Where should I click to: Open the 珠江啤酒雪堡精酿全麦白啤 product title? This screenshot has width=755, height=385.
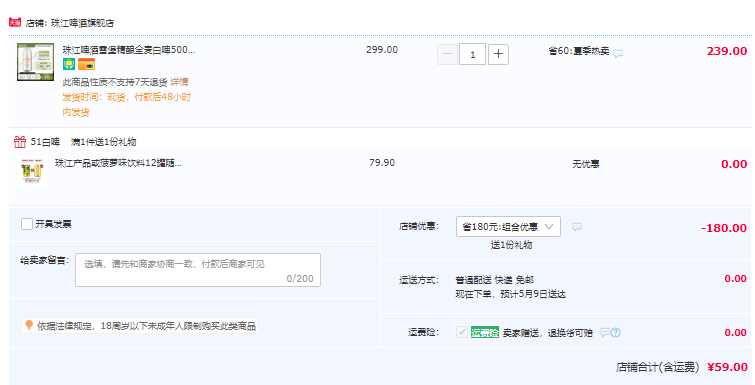click(129, 50)
